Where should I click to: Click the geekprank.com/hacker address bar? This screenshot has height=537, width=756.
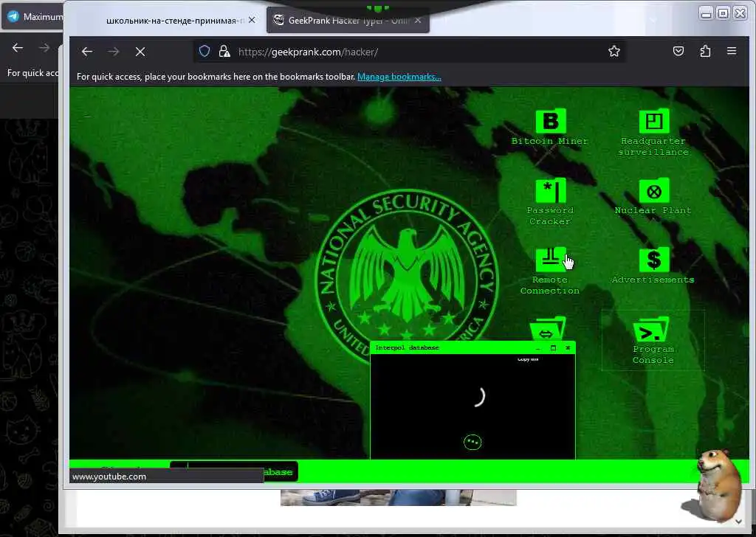tap(410, 52)
